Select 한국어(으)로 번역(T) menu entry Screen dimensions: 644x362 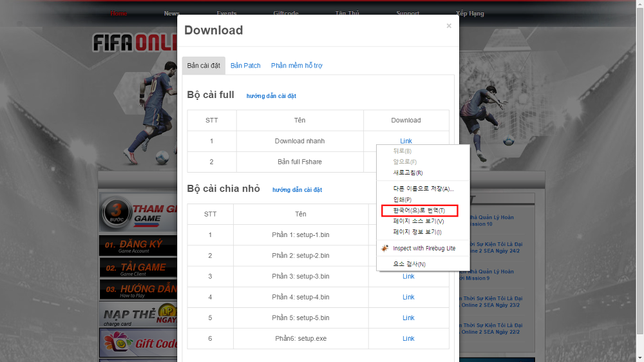coord(423,211)
